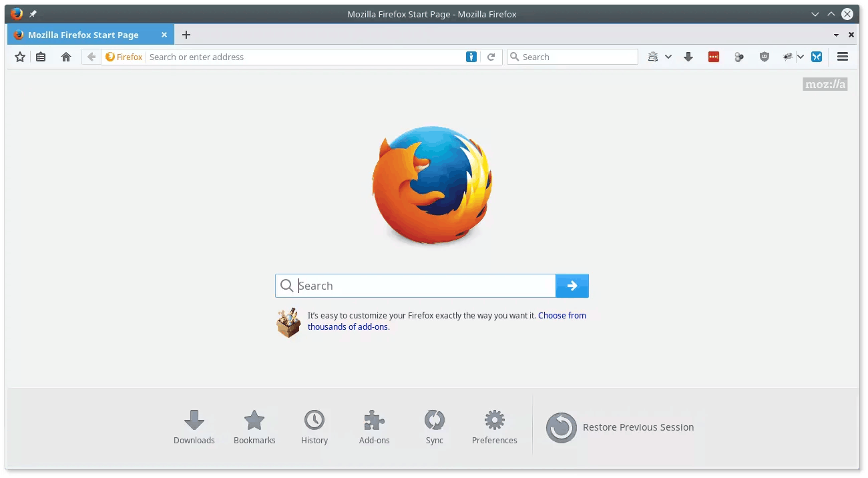The height and width of the screenshot is (478, 868).
Task: Go to the Home page icon
Action: click(x=66, y=57)
